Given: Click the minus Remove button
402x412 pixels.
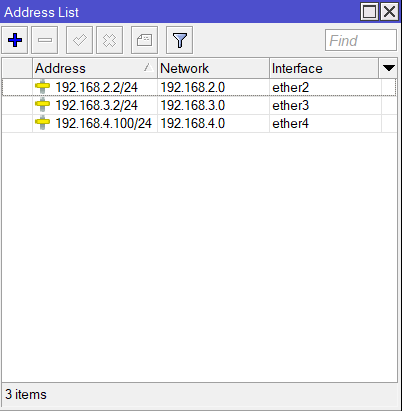Looking at the screenshot, I should click(x=45, y=40).
